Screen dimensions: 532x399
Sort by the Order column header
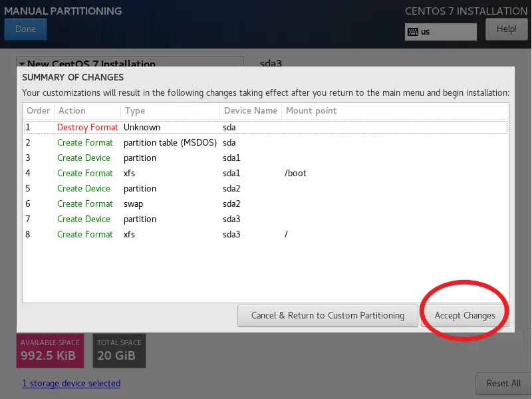tap(38, 111)
